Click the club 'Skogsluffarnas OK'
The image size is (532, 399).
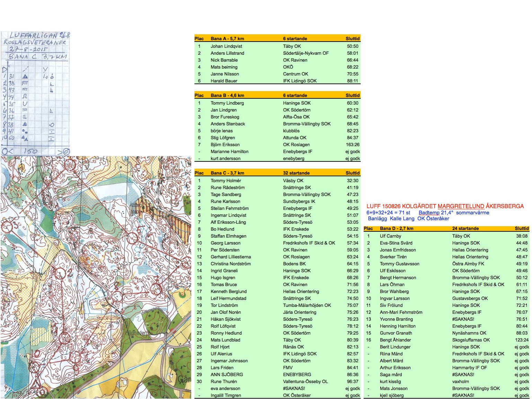471,340
